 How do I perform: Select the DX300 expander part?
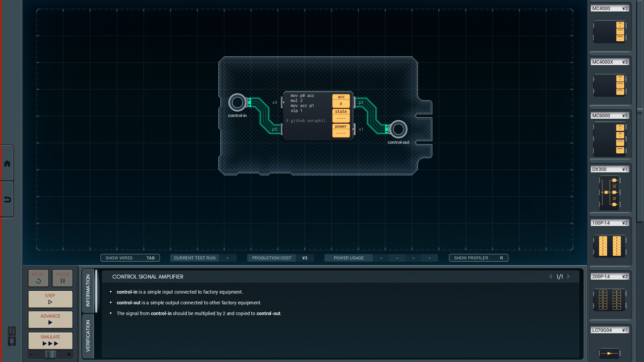click(x=609, y=193)
